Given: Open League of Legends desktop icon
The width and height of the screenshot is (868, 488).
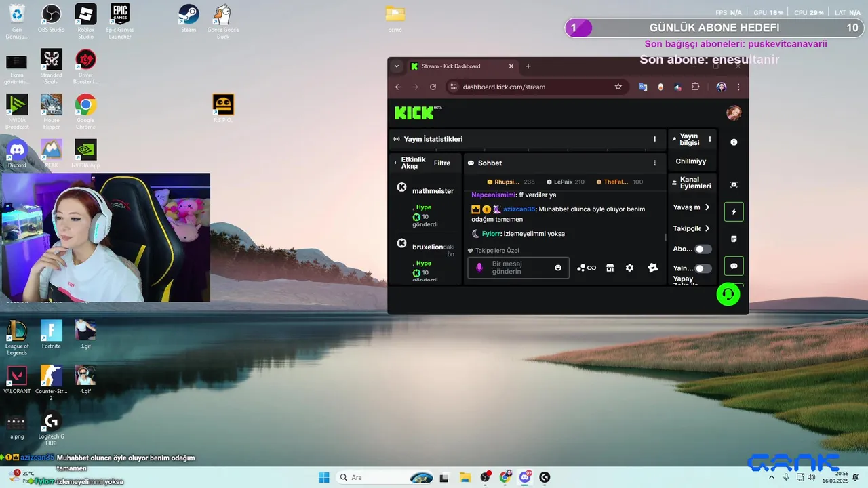Looking at the screenshot, I should pyautogui.click(x=17, y=338).
